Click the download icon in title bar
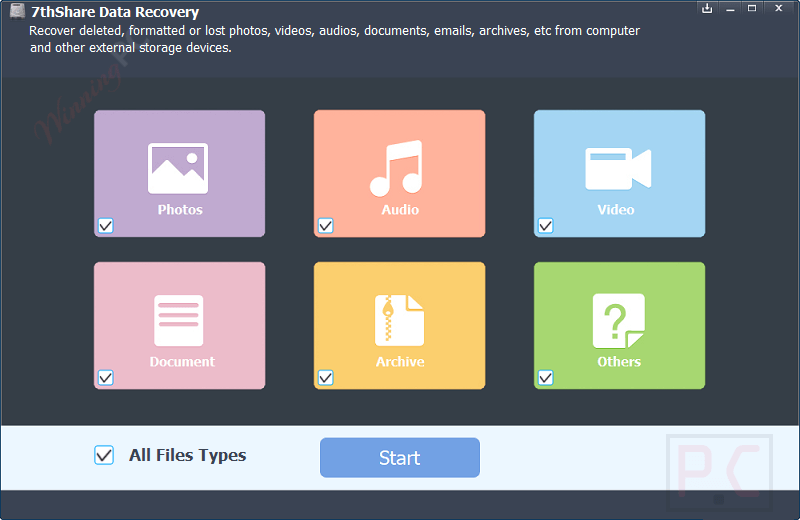The image size is (800, 520). [707, 8]
